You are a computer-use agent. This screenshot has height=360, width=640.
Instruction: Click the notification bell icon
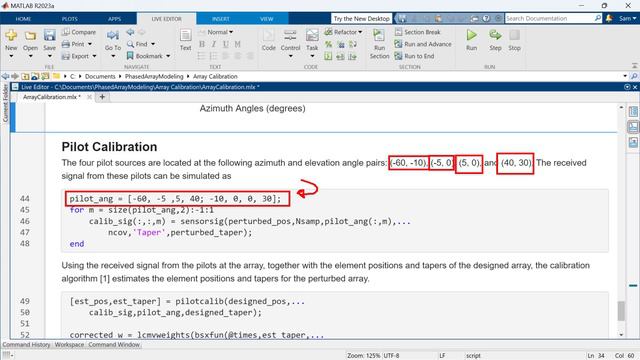pos(609,18)
